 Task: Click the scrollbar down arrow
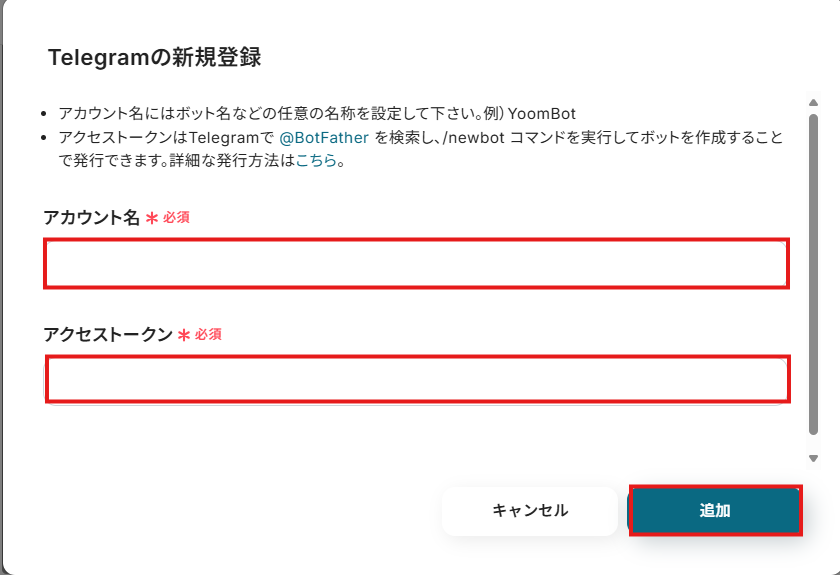click(x=813, y=458)
